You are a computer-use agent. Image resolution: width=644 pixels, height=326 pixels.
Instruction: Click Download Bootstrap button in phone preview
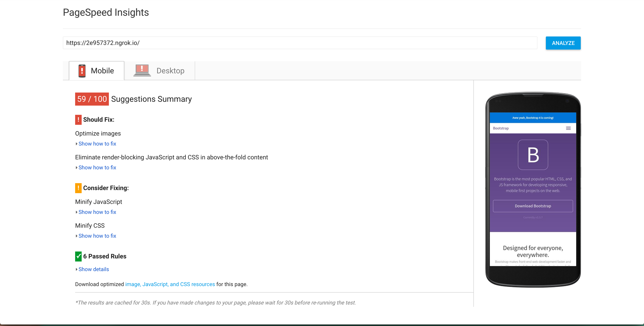[x=533, y=206]
